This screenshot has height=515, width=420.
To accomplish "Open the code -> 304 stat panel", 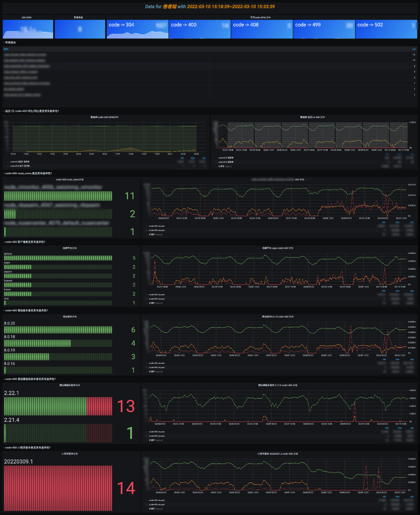I will coord(137,30).
